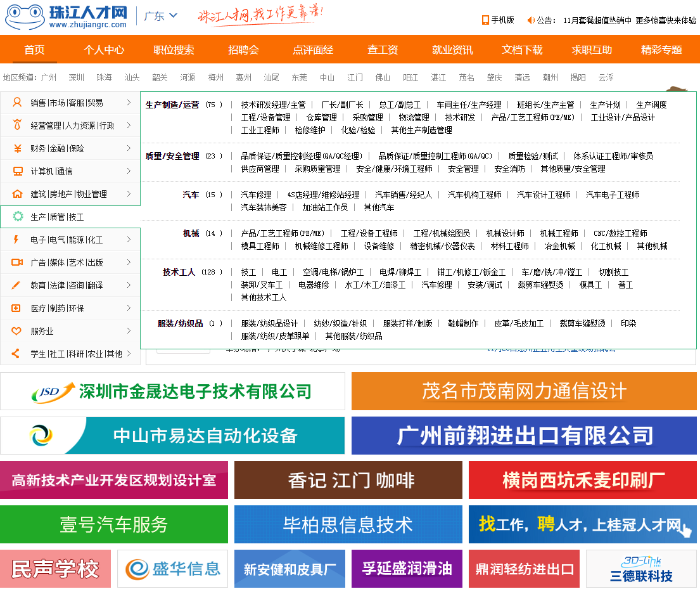700x589 pixels.
Task: Click the medal icon beside 经营管理|人力资源|行政
Action: (17, 125)
